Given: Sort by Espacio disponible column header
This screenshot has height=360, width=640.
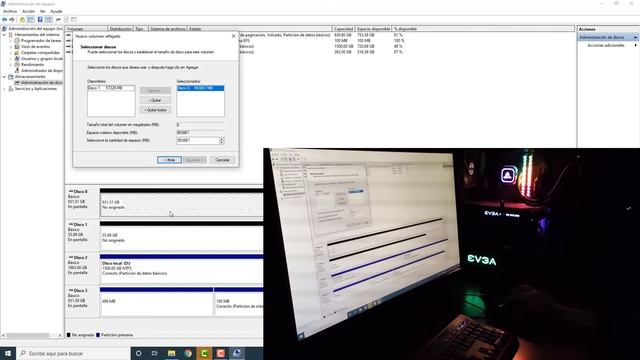Looking at the screenshot, I should click(373, 29).
